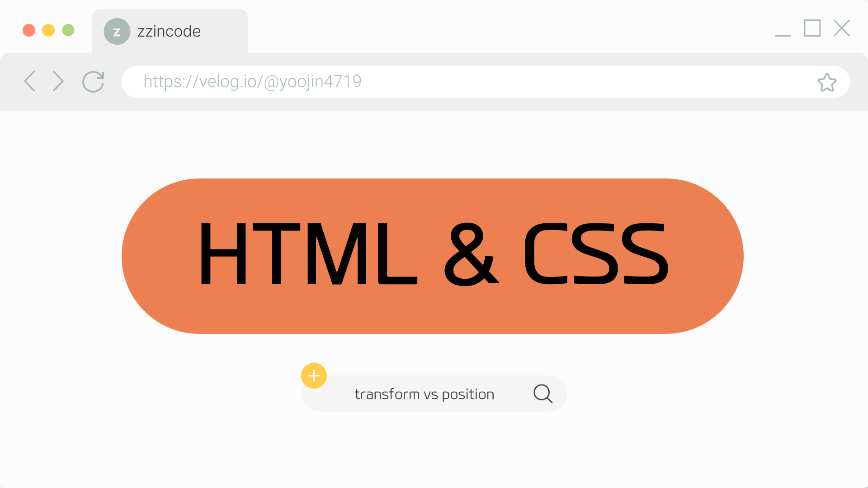The width and height of the screenshot is (868, 488).
Task: Click the https://velog.io/@yoojin4719 URL text
Action: [x=252, y=82]
